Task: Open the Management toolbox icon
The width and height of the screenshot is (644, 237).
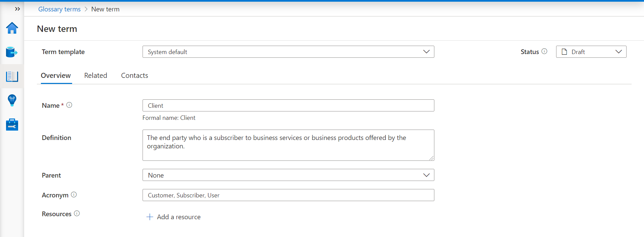Action: pyautogui.click(x=12, y=125)
